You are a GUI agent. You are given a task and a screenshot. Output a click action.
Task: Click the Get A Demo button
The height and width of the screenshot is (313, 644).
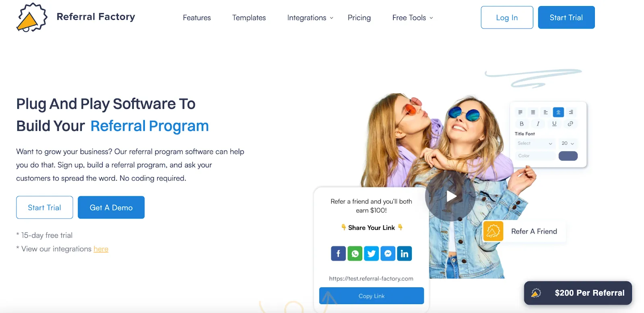[x=111, y=208]
